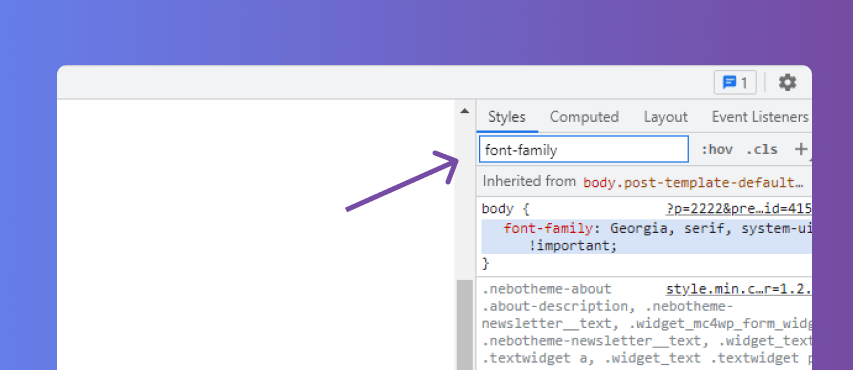Image resolution: width=853 pixels, height=370 pixels.
Task: Click the vertical scrollbar thumb
Action: point(464,325)
